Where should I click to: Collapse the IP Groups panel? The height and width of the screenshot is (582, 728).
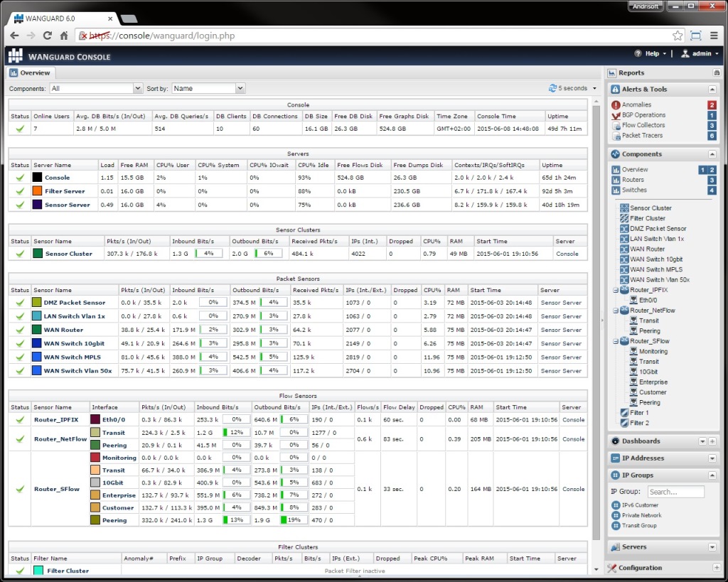point(712,475)
